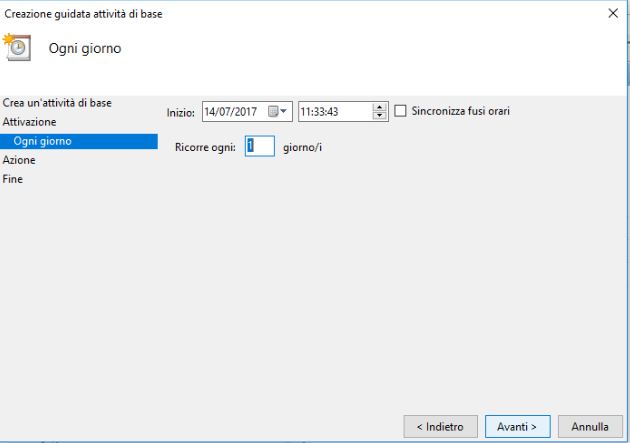Select Crea un'attività di base step
Image resolution: width=630 pixels, height=443 pixels.
click(57, 103)
